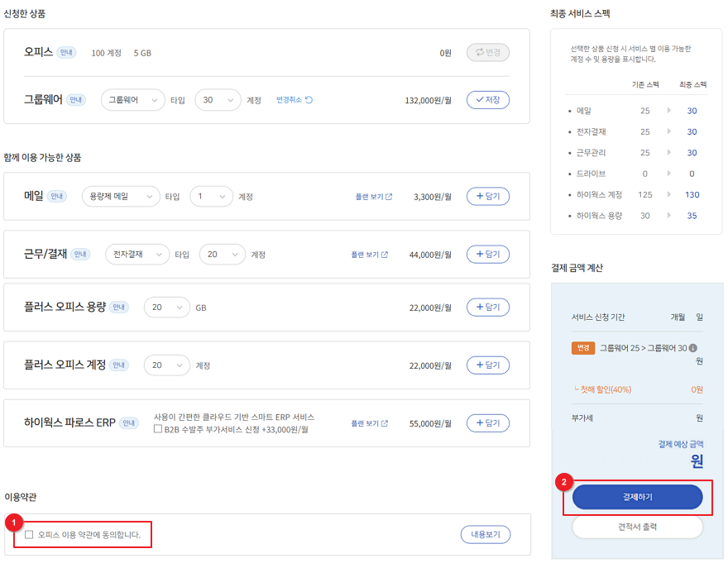Click the 안내 badge beside 하이웍스 파로스 ERP
The width and height of the screenshot is (728, 563).
tap(128, 423)
